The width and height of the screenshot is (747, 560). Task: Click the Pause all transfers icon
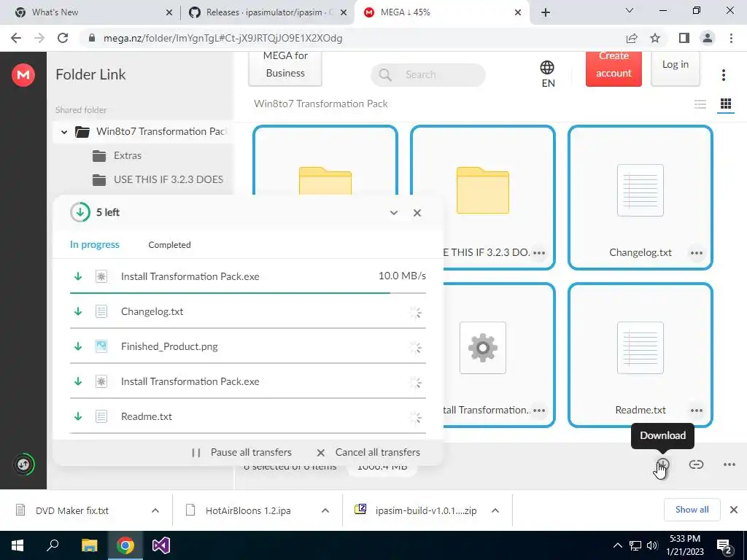[196, 452]
